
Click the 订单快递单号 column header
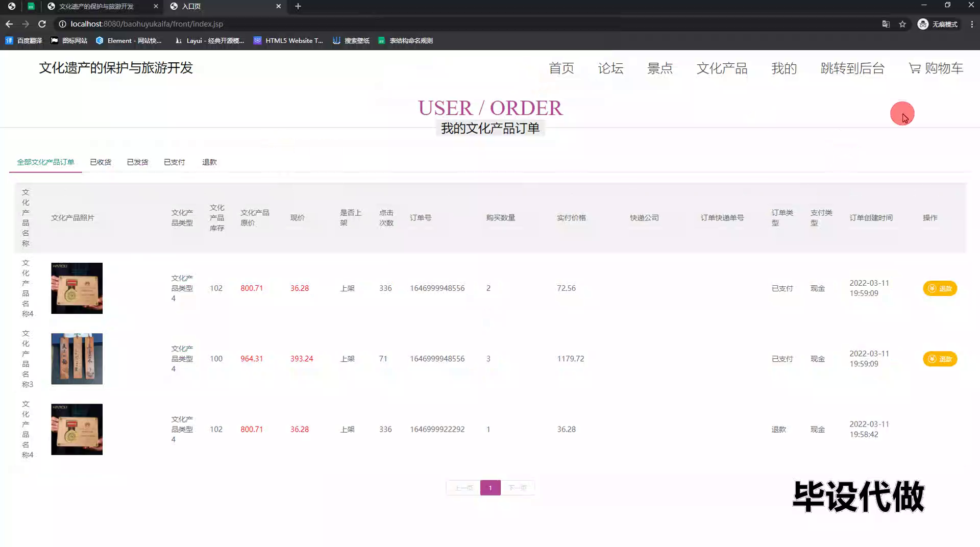(722, 218)
